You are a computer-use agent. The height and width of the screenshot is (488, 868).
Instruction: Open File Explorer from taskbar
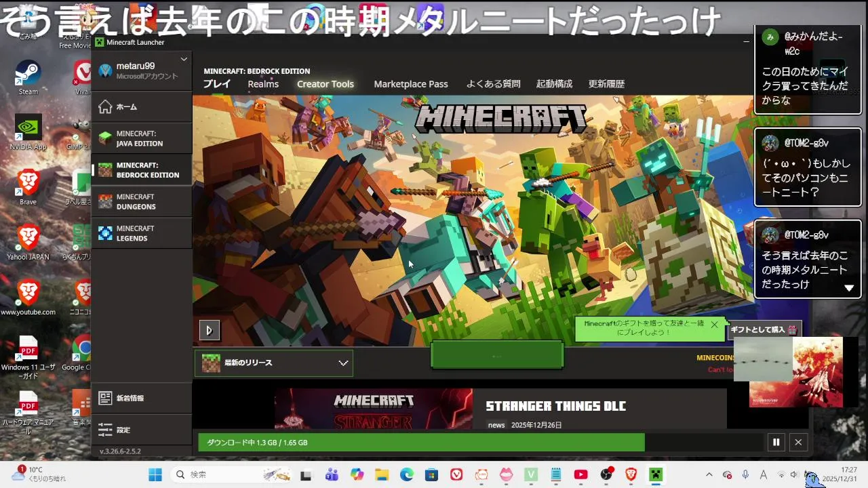[x=382, y=475]
